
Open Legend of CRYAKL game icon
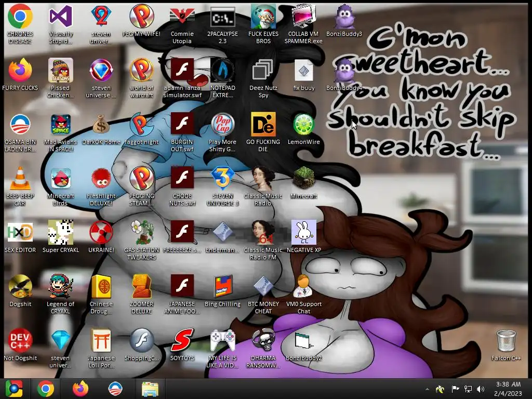(x=61, y=286)
